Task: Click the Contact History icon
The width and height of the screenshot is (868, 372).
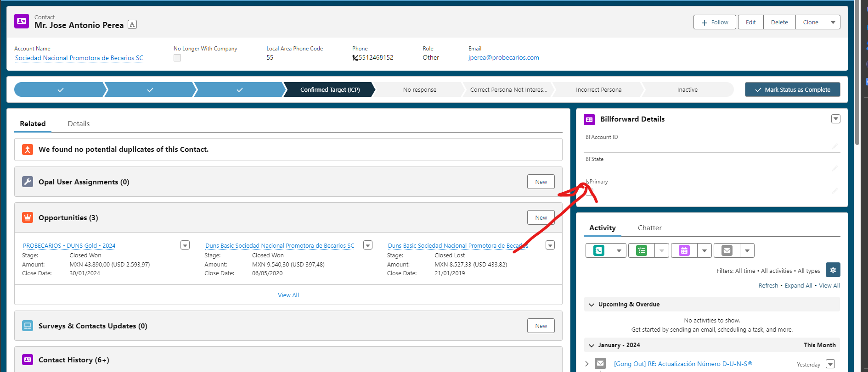Action: coord(28,360)
